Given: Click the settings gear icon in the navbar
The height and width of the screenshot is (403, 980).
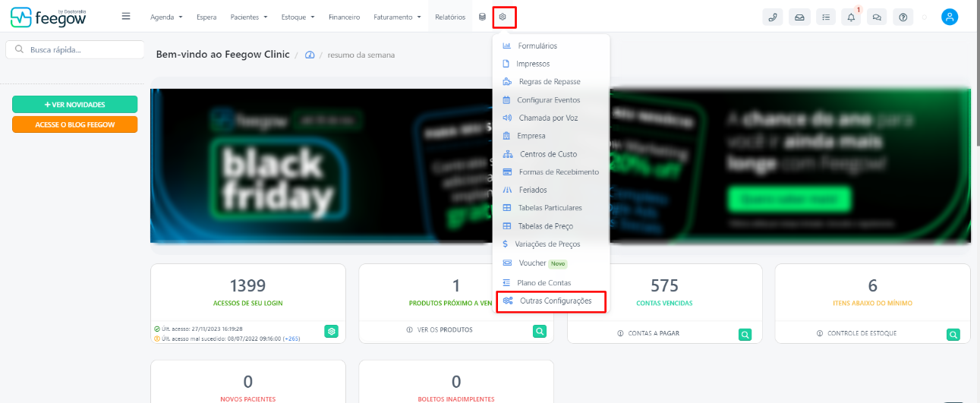Looking at the screenshot, I should (503, 17).
